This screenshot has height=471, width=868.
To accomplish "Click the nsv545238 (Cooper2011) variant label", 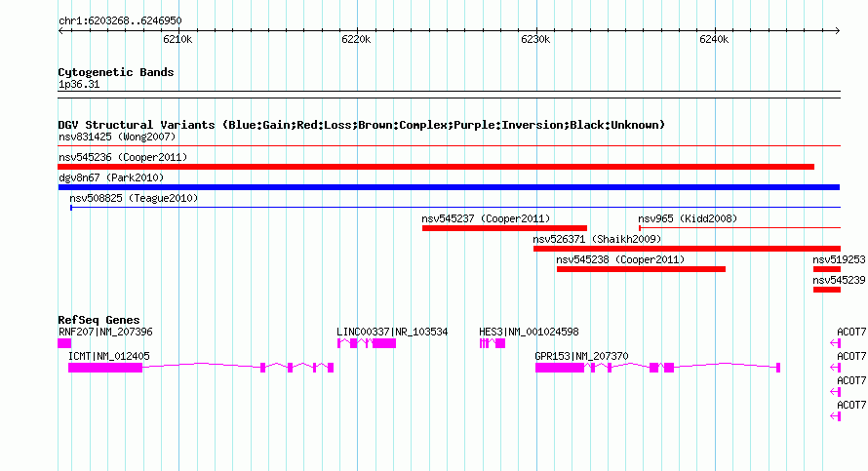I will click(620, 259).
